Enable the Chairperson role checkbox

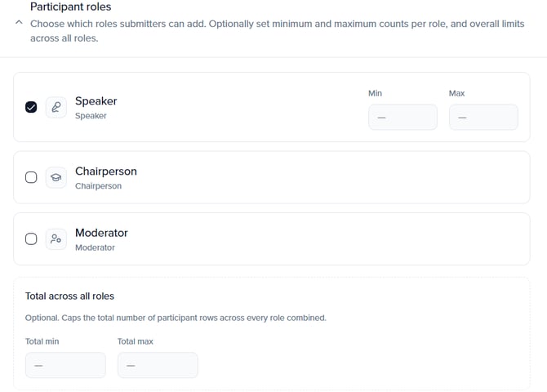[31, 177]
